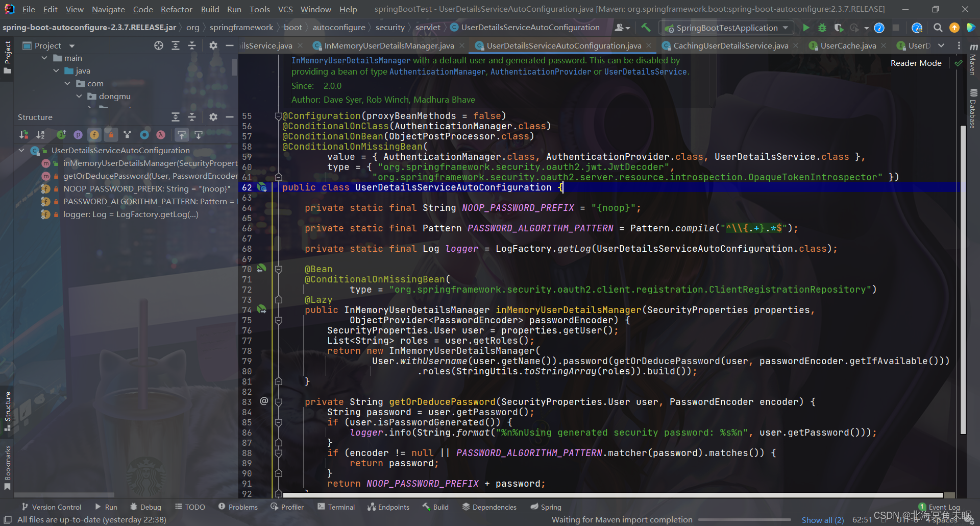The width and height of the screenshot is (980, 526).
Task: Open editor tabs three-dot options menu
Action: 959,45
